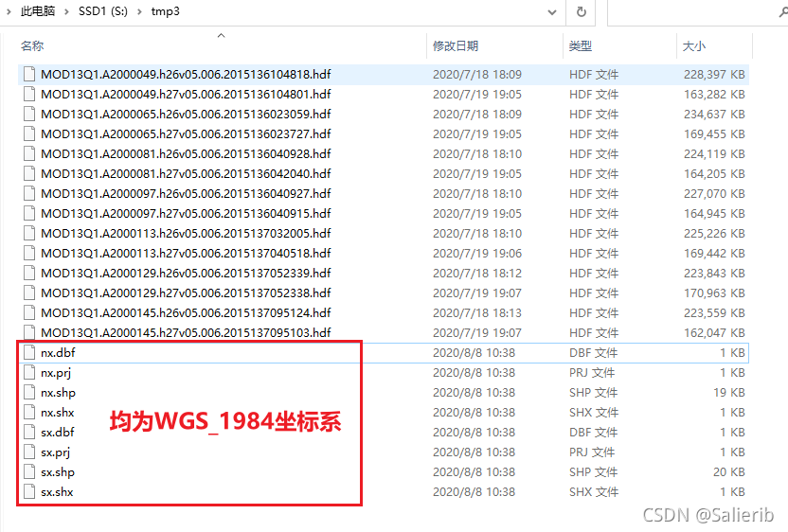Screen dimensions: 788x532
Task: Expand chevron before 此电脑 breadcrumb
Action: click(9, 11)
